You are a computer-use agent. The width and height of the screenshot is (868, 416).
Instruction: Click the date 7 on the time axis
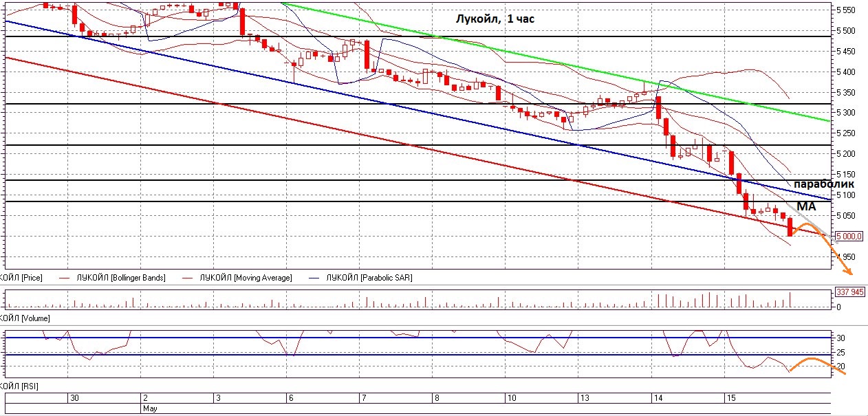click(363, 398)
